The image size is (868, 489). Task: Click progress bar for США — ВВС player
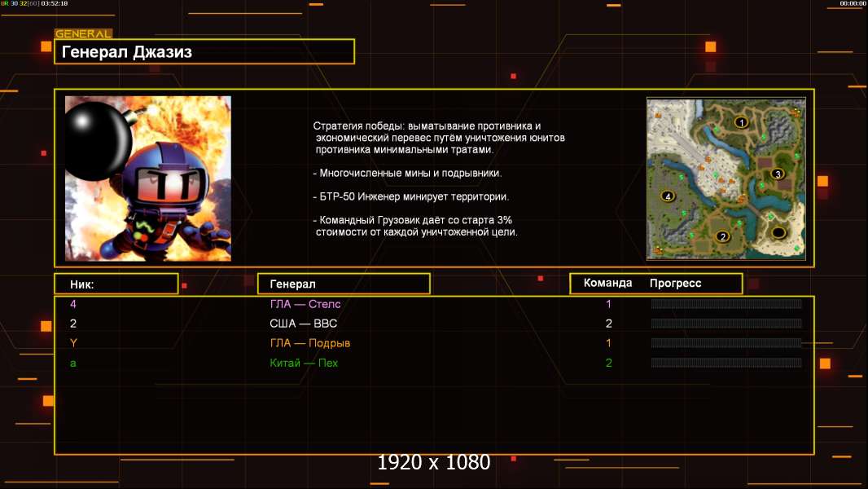point(726,324)
